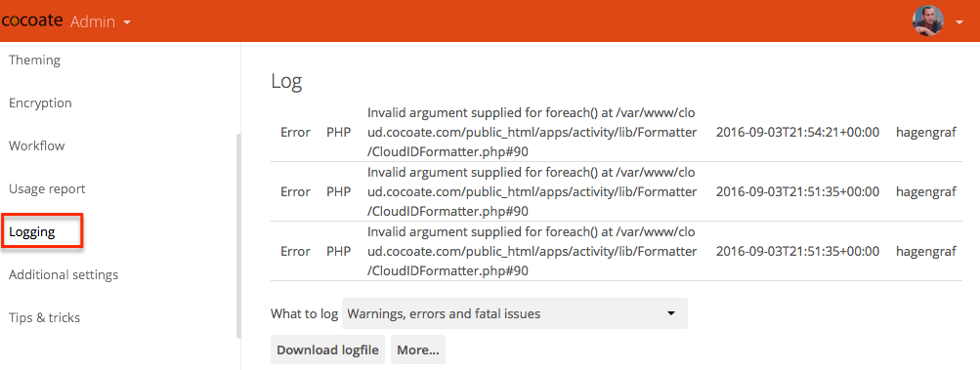Open Additional settings in the sidebar
Image resolution: width=980 pixels, height=370 pixels.
[64, 275]
